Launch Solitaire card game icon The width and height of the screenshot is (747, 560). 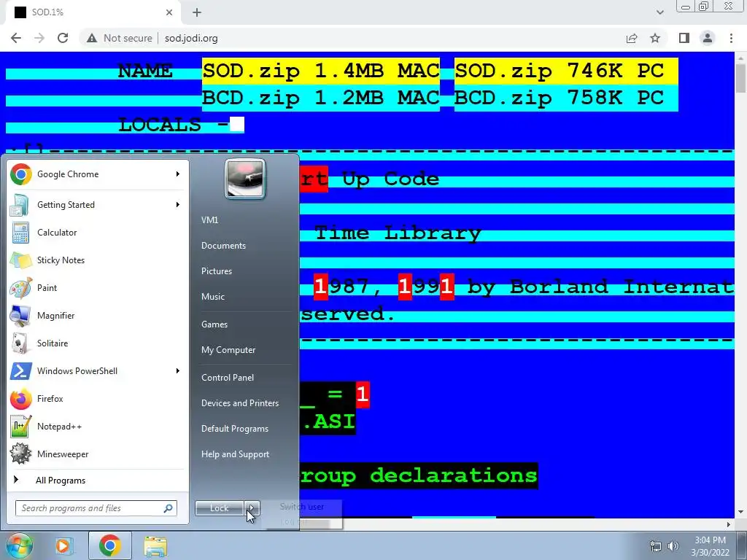(x=20, y=343)
